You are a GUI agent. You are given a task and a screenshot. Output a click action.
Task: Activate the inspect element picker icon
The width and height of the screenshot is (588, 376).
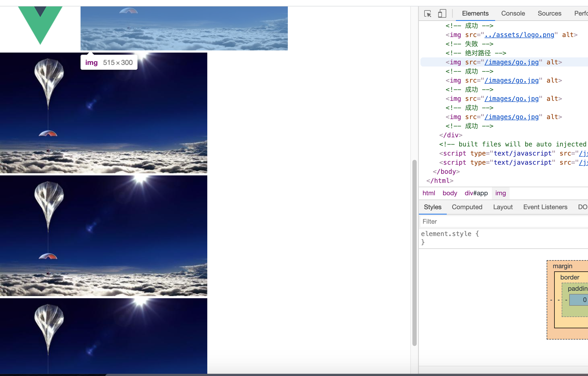[x=428, y=13]
